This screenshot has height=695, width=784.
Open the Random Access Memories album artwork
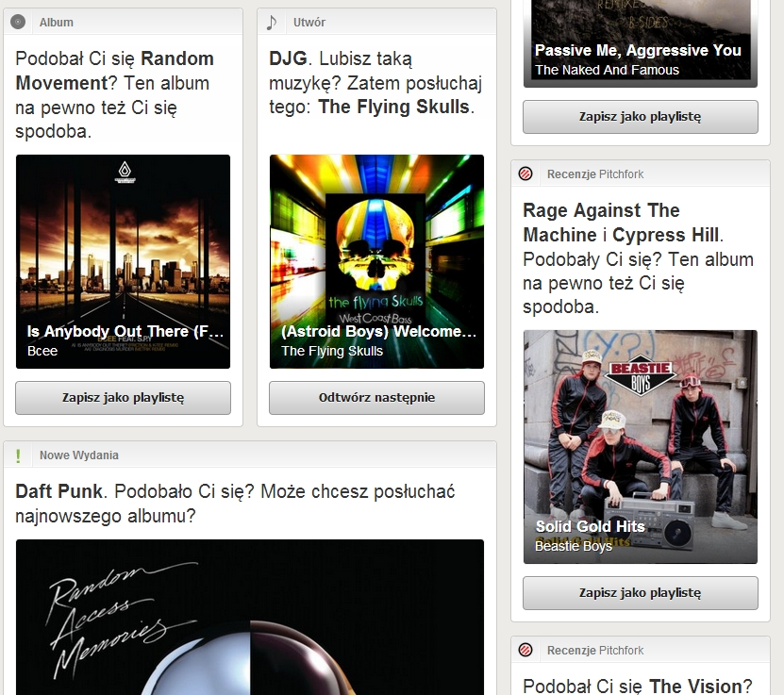tap(249, 618)
